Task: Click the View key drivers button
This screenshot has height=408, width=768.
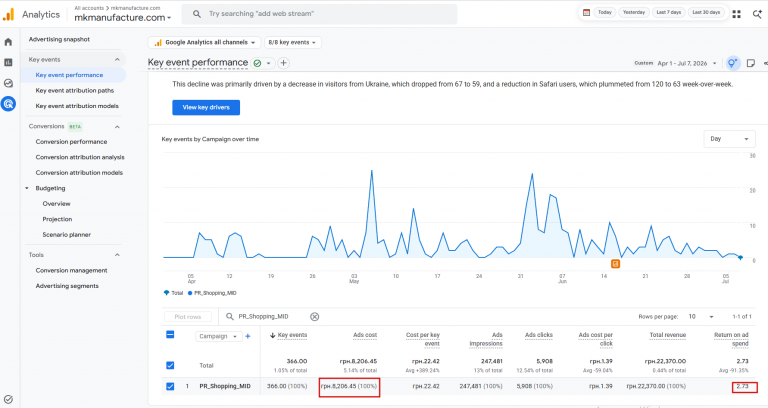Action: [x=206, y=107]
